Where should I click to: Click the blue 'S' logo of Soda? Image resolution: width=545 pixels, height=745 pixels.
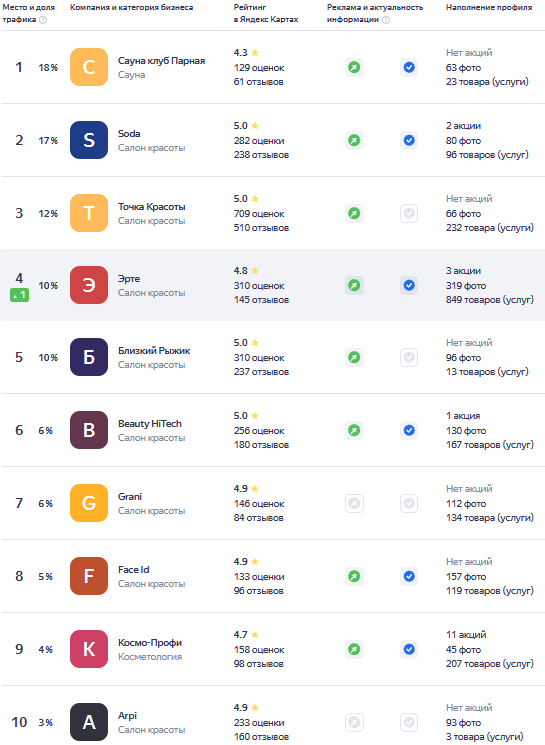[89, 140]
